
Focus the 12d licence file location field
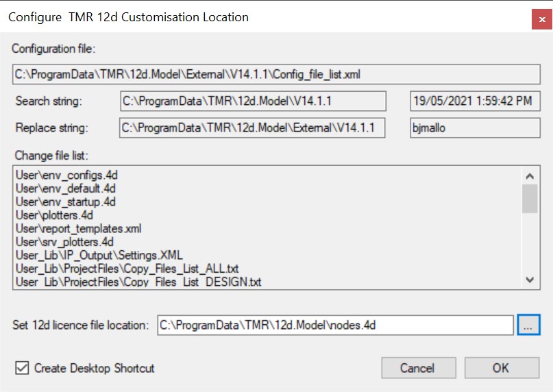[x=335, y=325]
